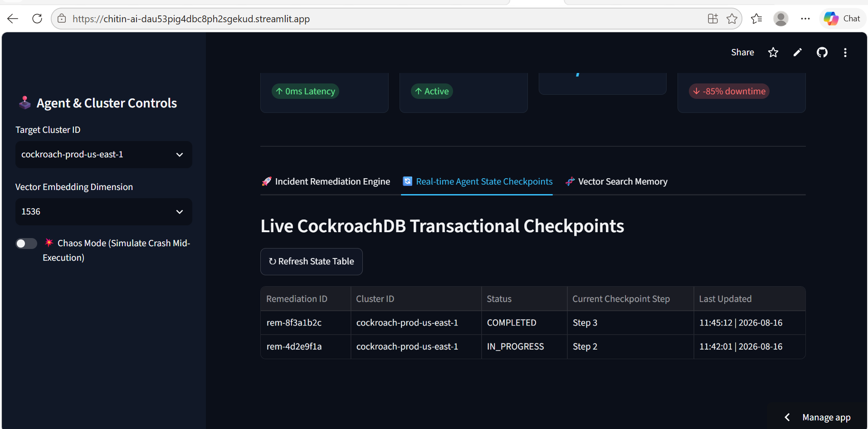
Task: Select Real-time Agent State Checkpoints tab
Action: tap(478, 181)
